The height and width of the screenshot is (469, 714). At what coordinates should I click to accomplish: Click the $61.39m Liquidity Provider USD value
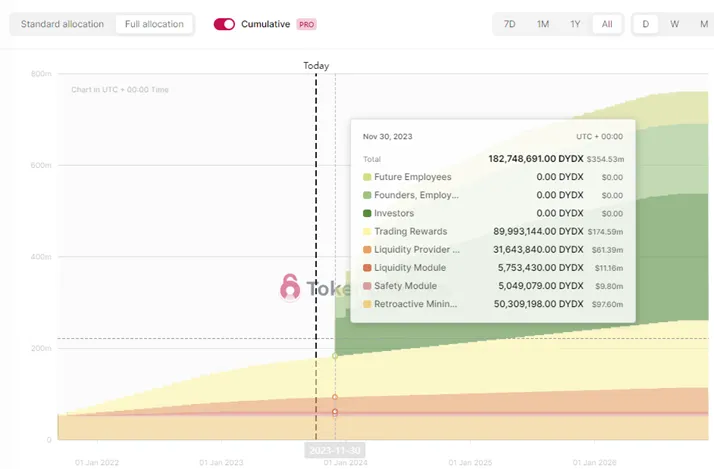click(607, 250)
